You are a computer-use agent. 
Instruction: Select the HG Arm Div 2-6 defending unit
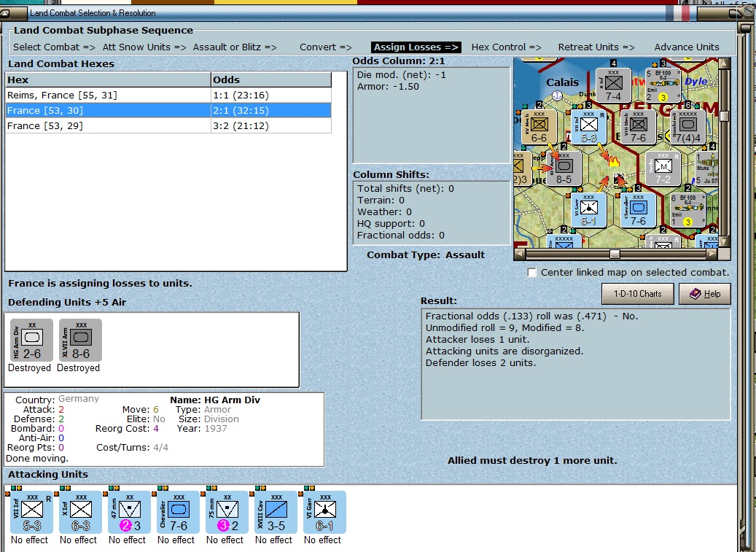pos(32,341)
